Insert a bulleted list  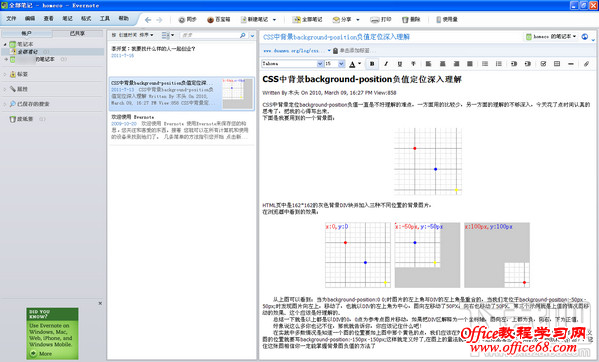pos(485,64)
